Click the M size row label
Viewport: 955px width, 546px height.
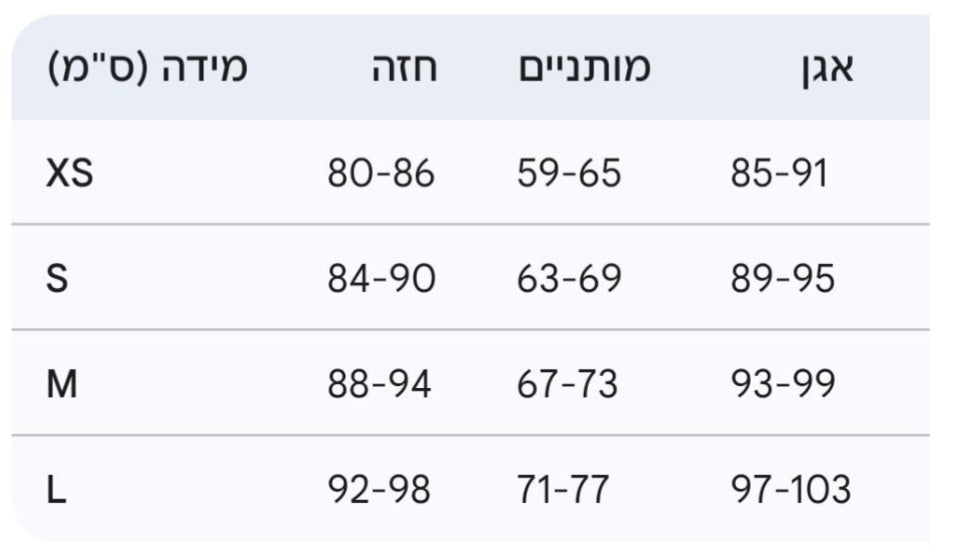61,384
